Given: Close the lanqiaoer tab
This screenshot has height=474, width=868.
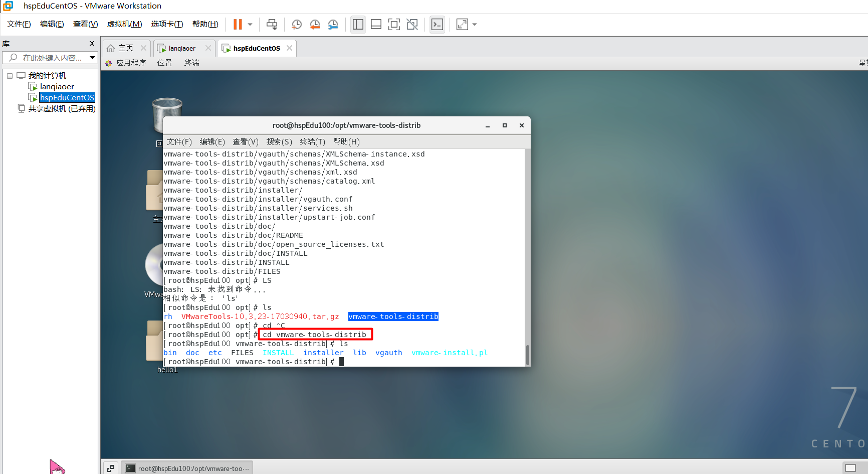Looking at the screenshot, I should [x=208, y=48].
